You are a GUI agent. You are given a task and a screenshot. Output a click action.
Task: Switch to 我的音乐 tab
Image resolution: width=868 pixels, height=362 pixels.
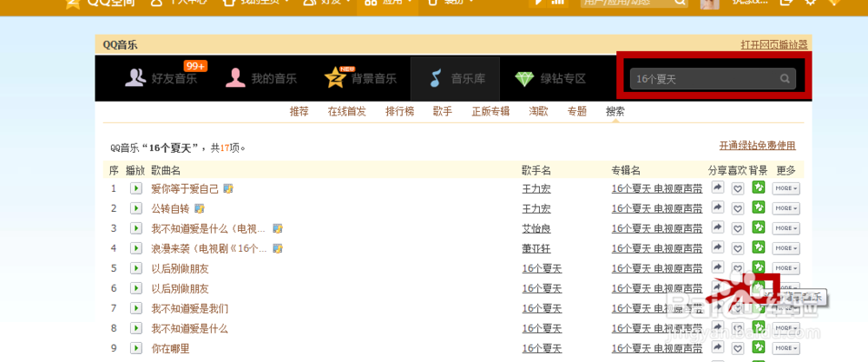260,78
